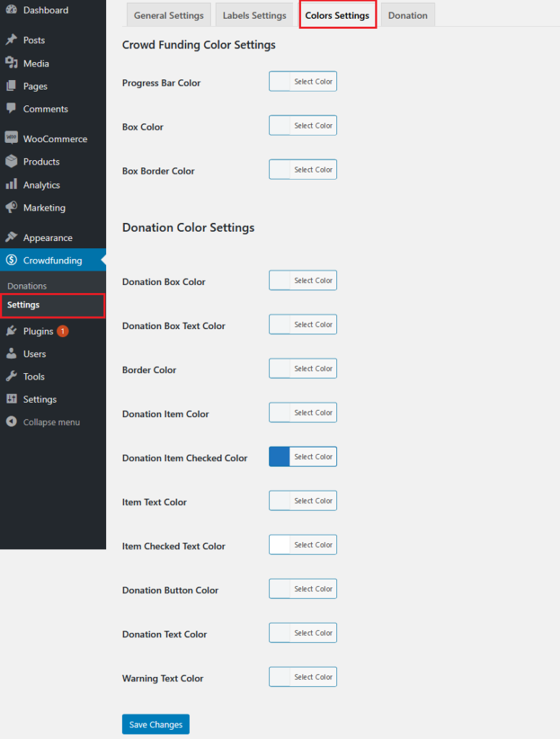The width and height of the screenshot is (560, 739).
Task: Click the Plugins update count badge
Action: pyautogui.click(x=63, y=331)
